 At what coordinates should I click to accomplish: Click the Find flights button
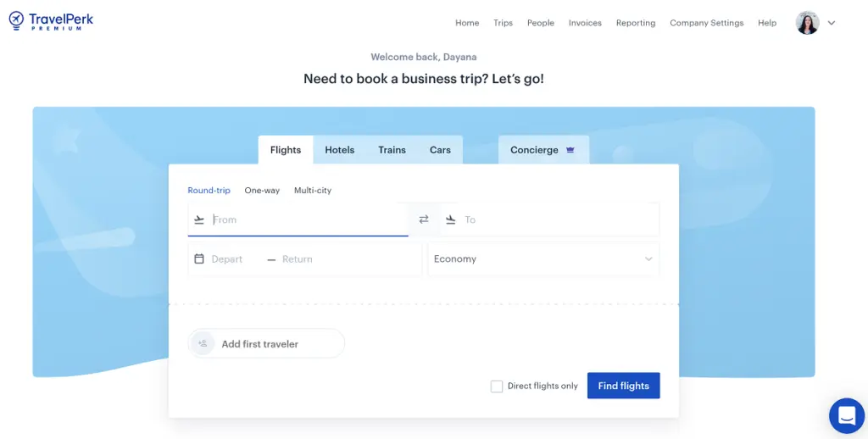623,386
